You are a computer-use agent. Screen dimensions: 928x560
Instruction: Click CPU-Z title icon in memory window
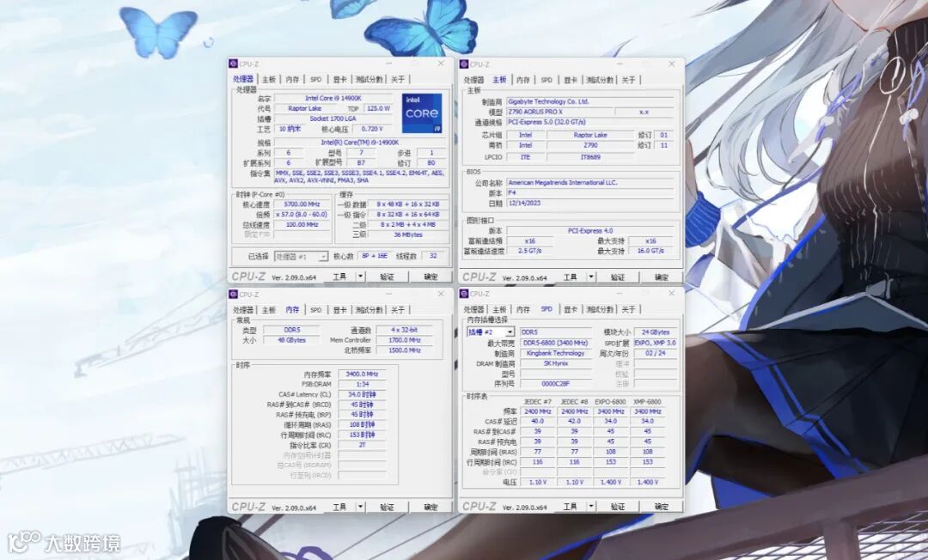pyautogui.click(x=234, y=294)
